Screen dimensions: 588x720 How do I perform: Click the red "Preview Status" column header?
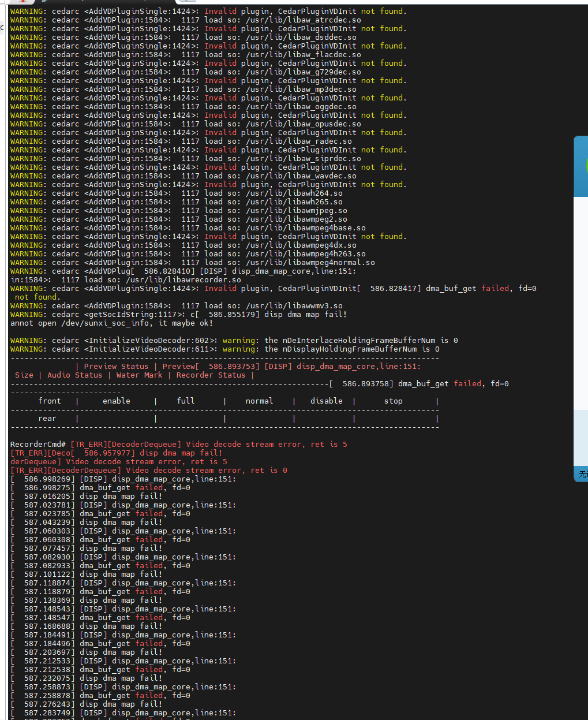coord(116,366)
